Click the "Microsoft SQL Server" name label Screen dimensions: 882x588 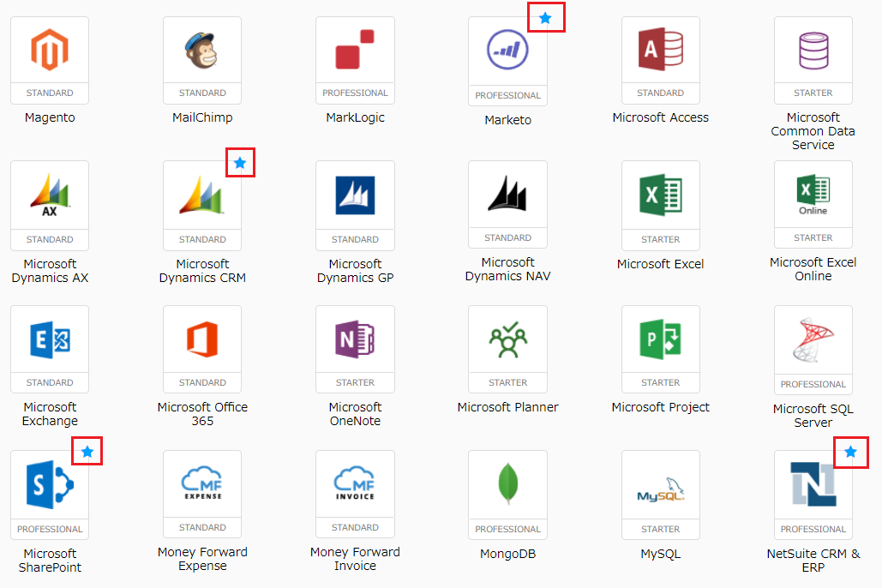(x=813, y=415)
